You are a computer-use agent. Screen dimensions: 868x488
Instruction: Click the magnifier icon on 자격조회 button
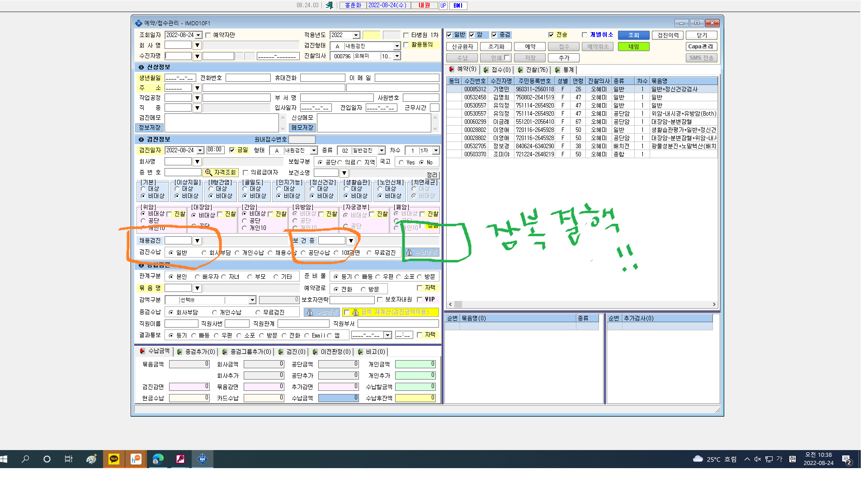208,173
